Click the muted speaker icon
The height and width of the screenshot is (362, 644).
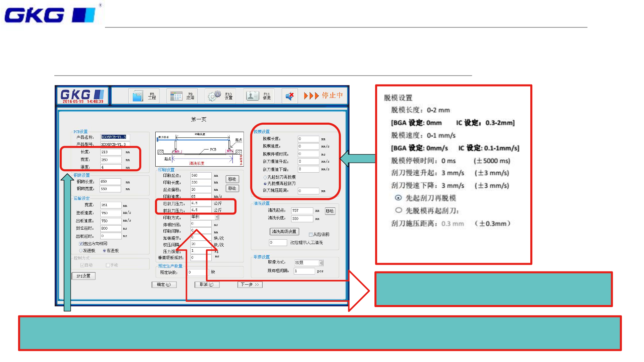tap(289, 96)
